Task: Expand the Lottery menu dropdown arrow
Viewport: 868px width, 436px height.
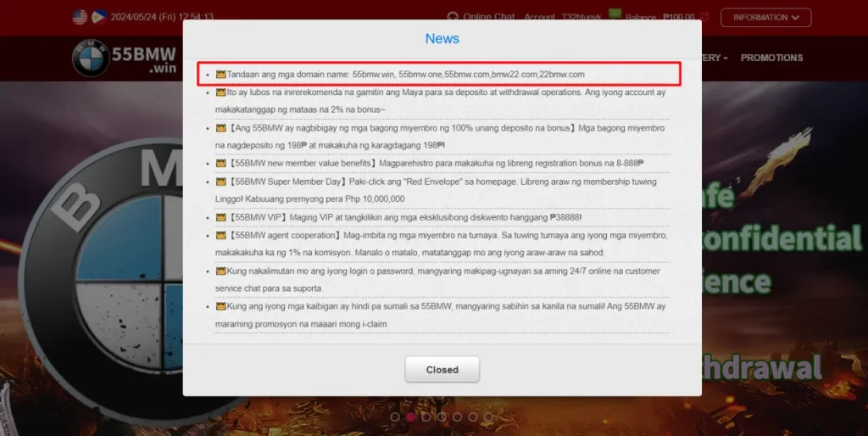Action: point(726,58)
